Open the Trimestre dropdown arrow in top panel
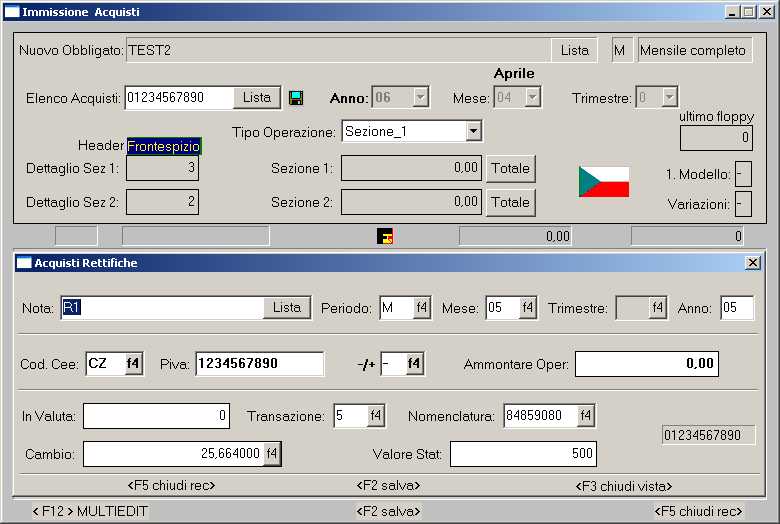Image resolution: width=780 pixels, height=524 pixels. tap(670, 97)
